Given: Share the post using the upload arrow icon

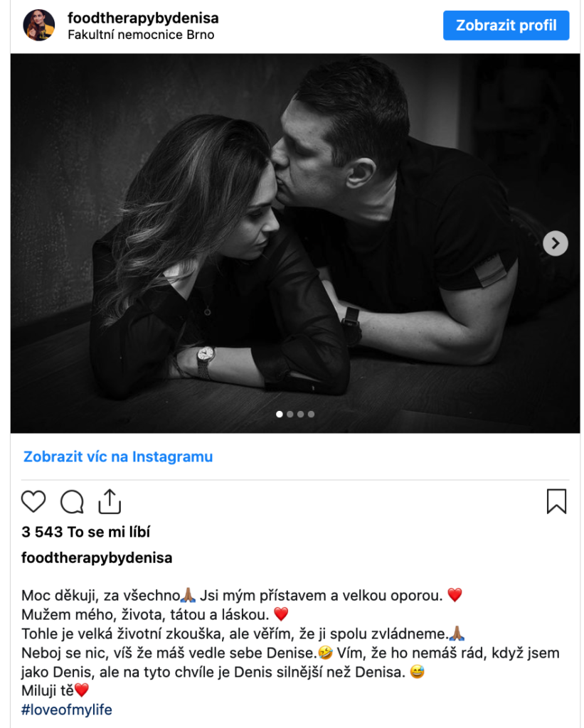Looking at the screenshot, I should tap(110, 501).
